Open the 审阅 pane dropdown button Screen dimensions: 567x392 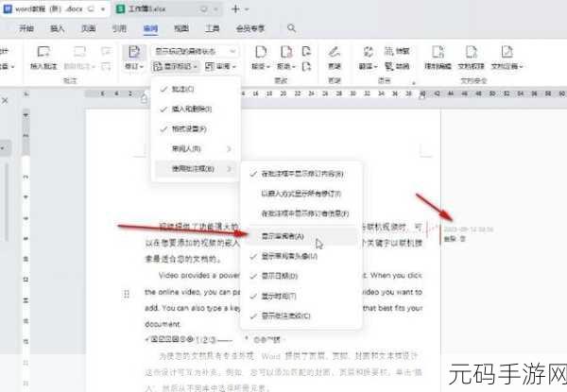220,66
